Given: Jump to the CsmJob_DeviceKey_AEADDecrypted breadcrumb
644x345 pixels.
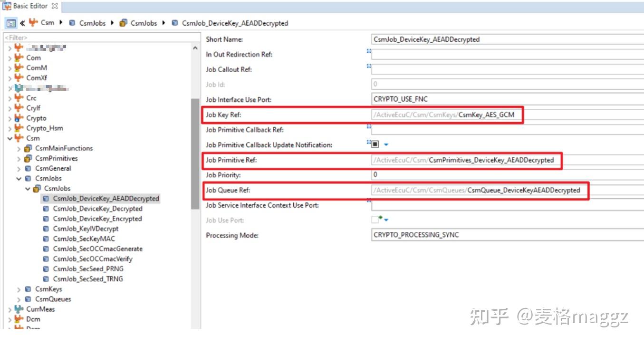Looking at the screenshot, I should [x=235, y=23].
